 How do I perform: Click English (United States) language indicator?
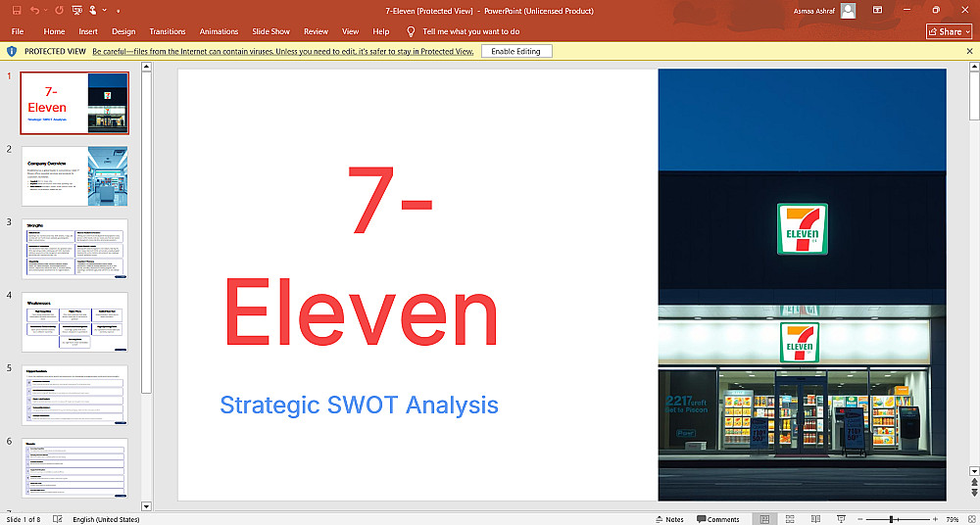(x=106, y=519)
